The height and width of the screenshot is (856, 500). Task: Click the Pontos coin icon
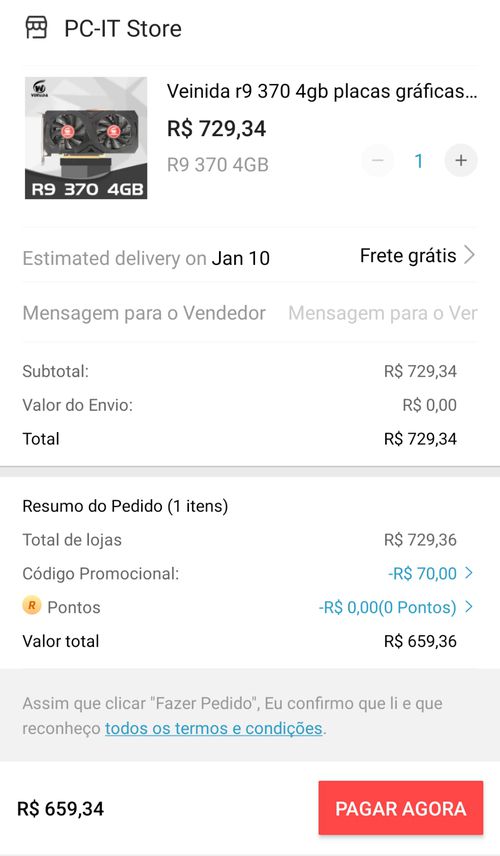32,606
